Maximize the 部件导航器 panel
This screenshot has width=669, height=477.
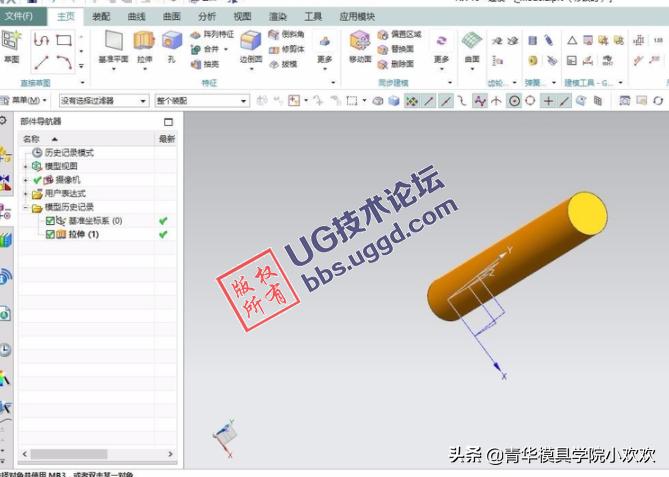pyautogui.click(x=169, y=122)
